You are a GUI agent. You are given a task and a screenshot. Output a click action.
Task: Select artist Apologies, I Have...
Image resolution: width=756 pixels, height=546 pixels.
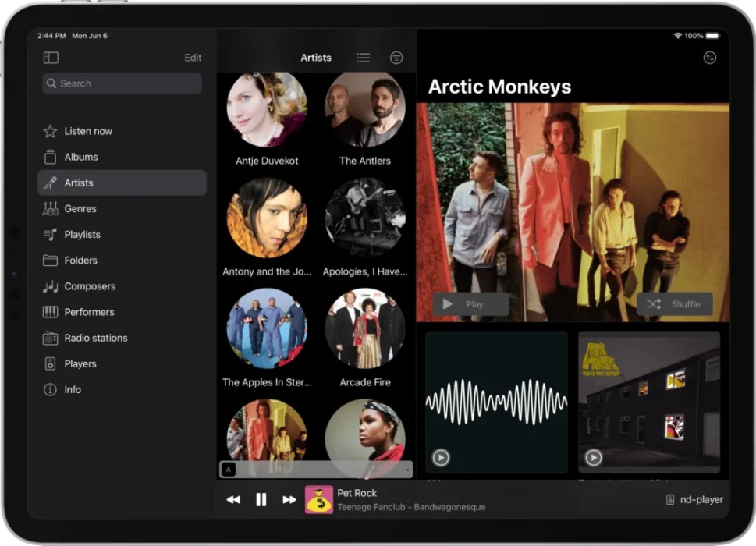[x=365, y=228]
